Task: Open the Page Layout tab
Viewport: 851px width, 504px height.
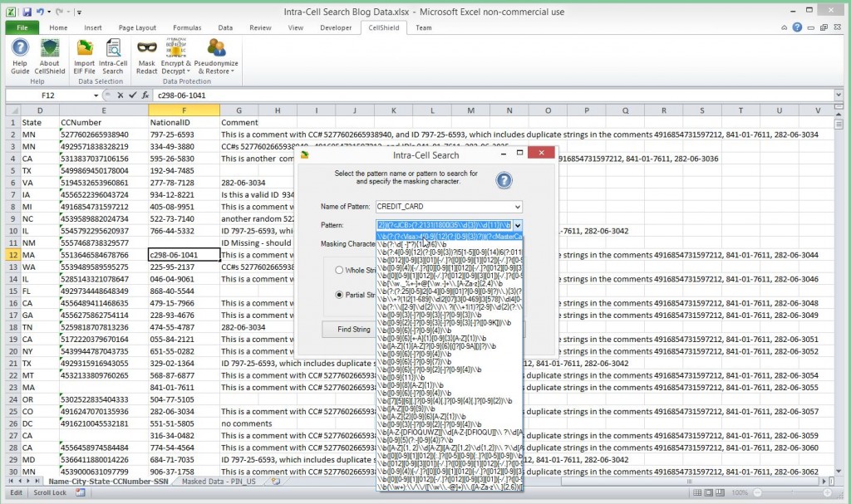Action: point(137,27)
